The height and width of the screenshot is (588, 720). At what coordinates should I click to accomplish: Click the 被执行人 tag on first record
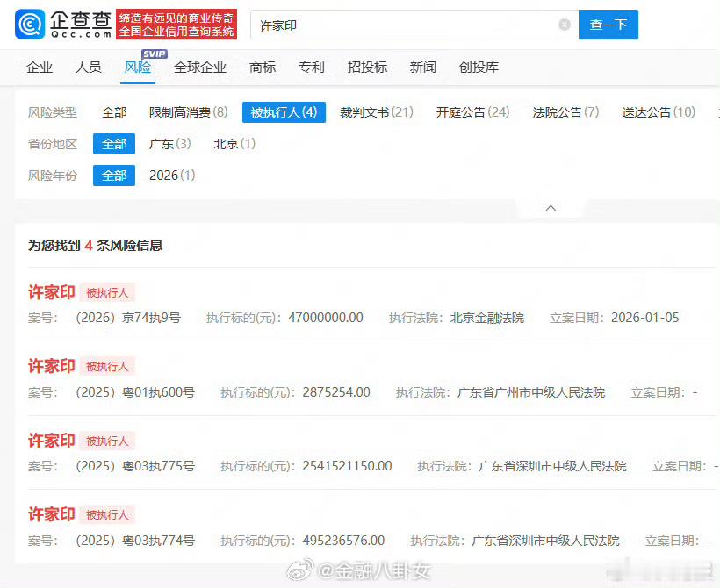(107, 292)
